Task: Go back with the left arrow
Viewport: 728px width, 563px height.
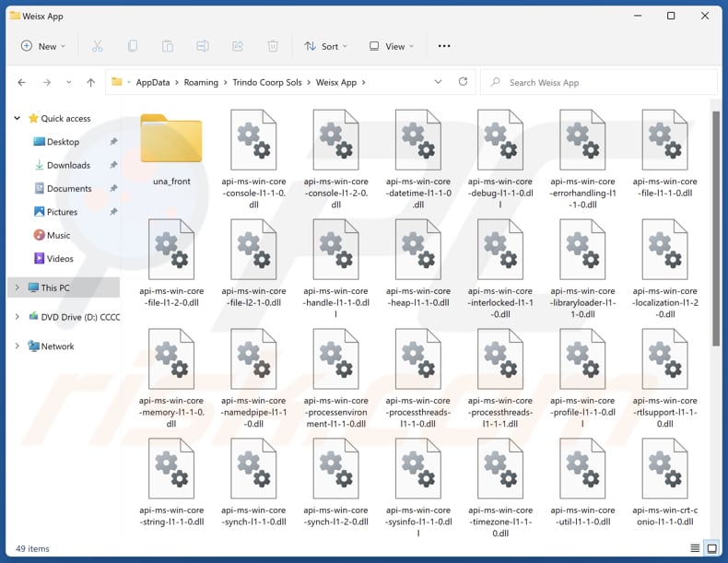Action: click(x=21, y=83)
